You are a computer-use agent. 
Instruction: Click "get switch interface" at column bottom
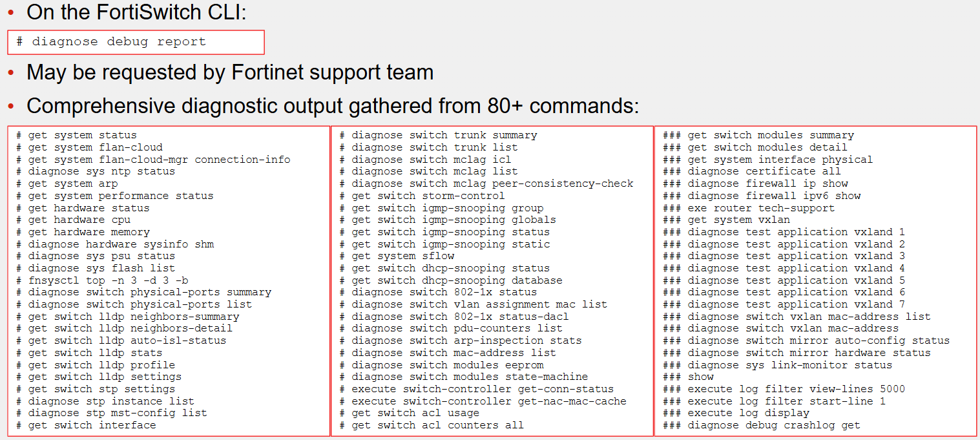pyautogui.click(x=86, y=425)
